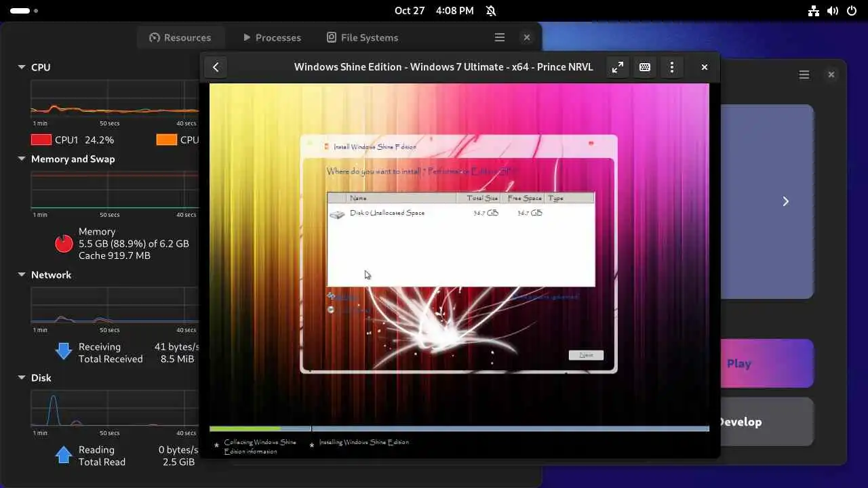Open hamburger menu of the background window
This screenshot has height=488, width=868.
pos(804,75)
